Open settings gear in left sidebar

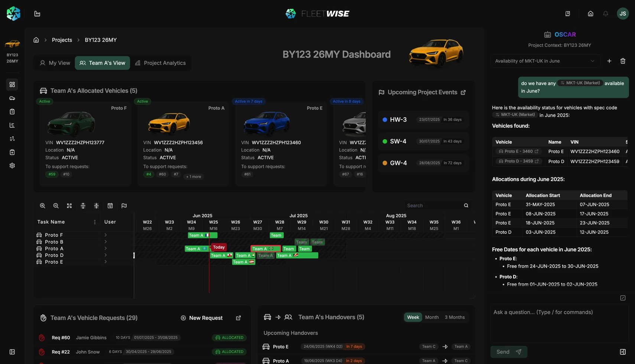pos(12,166)
